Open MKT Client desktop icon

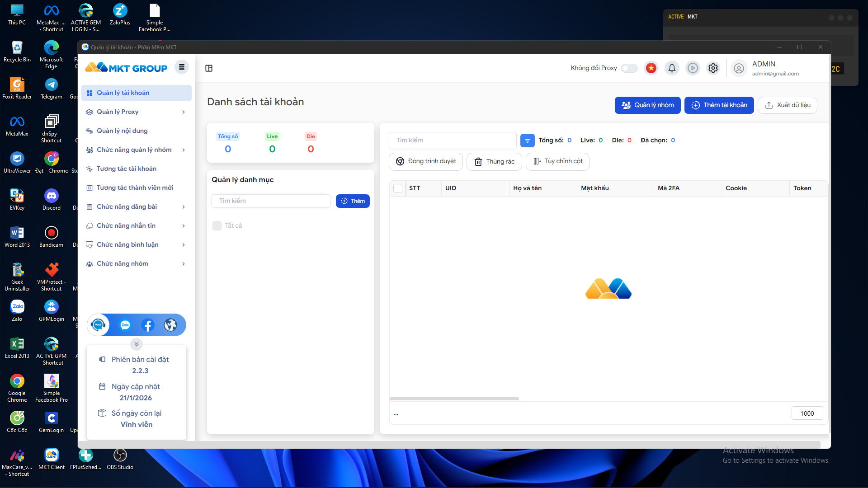[51, 459]
